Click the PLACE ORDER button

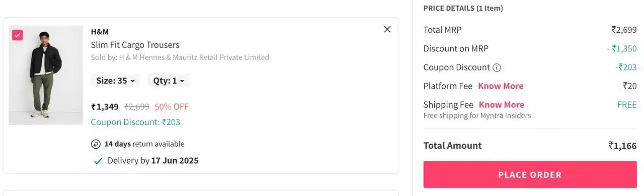tap(530, 175)
